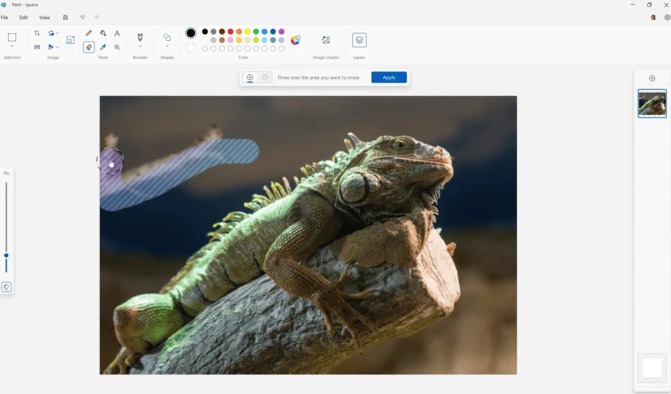Image resolution: width=671 pixels, height=394 pixels.
Task: Click the brush size slider handle
Action: pos(6,255)
